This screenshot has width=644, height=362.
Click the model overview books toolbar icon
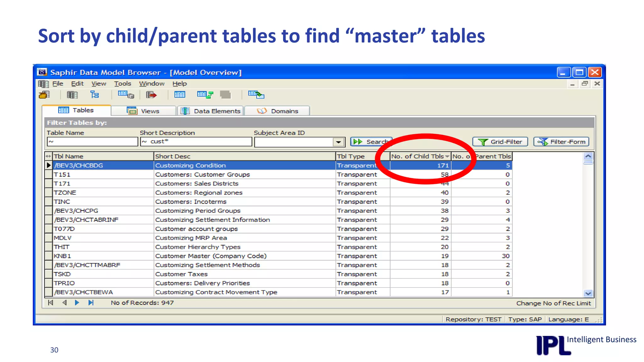(x=72, y=95)
